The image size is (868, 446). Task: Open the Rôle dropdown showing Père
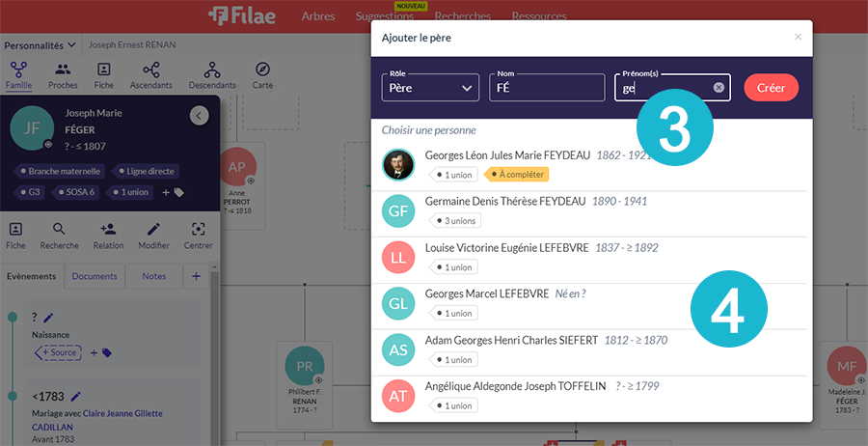430,88
